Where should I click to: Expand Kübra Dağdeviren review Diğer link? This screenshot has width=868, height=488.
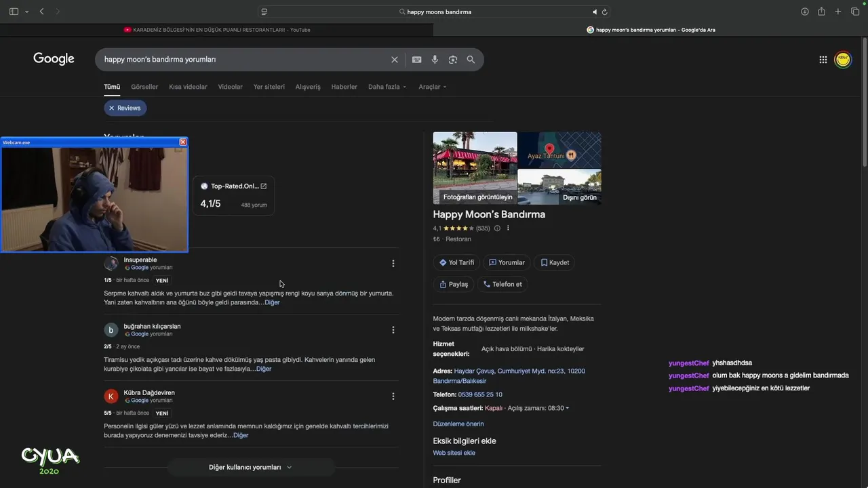click(241, 435)
